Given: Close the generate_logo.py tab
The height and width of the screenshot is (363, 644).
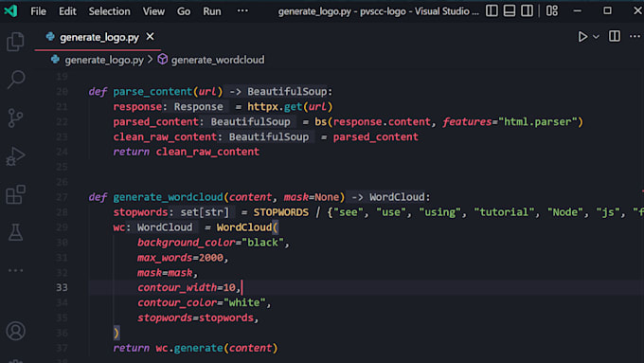Looking at the screenshot, I should tap(151, 37).
